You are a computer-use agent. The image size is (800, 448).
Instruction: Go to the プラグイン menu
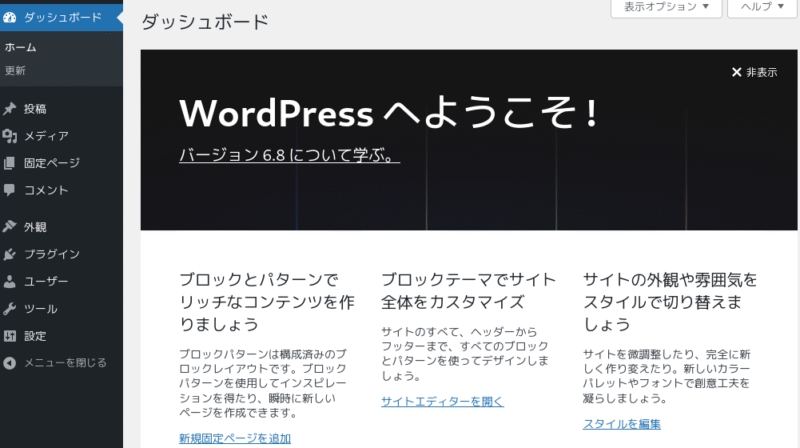point(61,254)
